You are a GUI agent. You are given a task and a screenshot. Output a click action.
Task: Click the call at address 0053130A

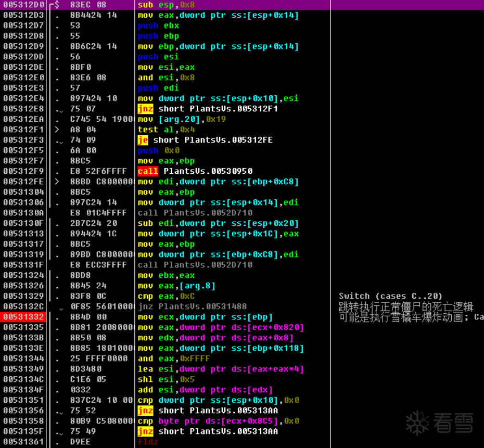coord(195,213)
